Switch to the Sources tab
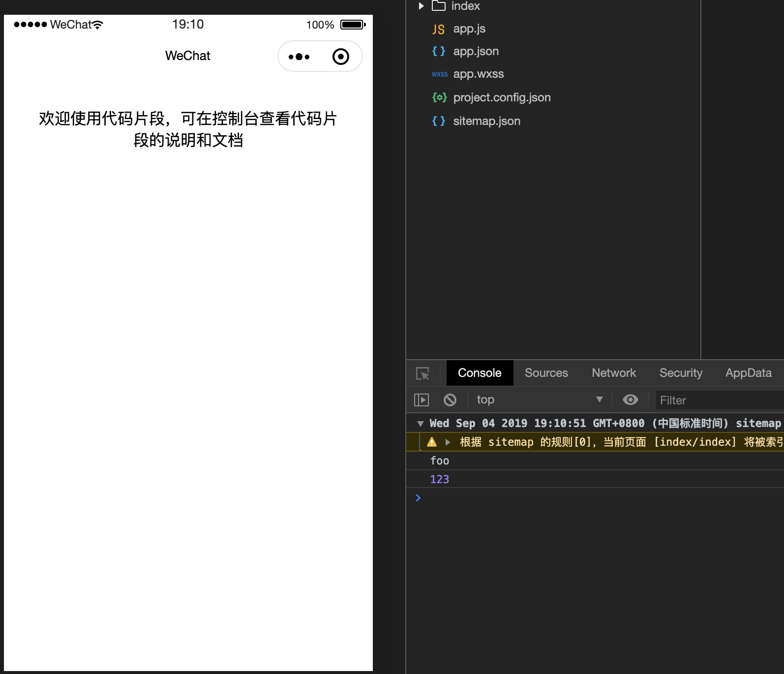The image size is (784, 674). (x=546, y=373)
